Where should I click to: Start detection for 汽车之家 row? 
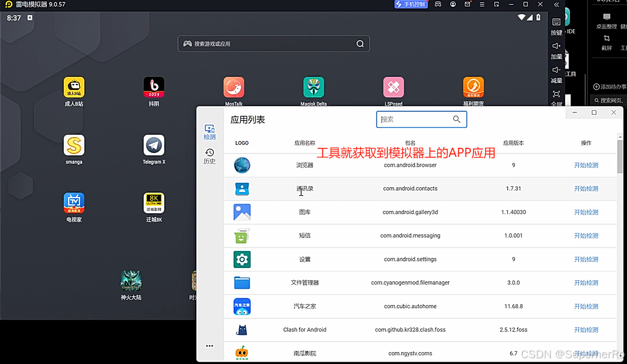coord(586,306)
